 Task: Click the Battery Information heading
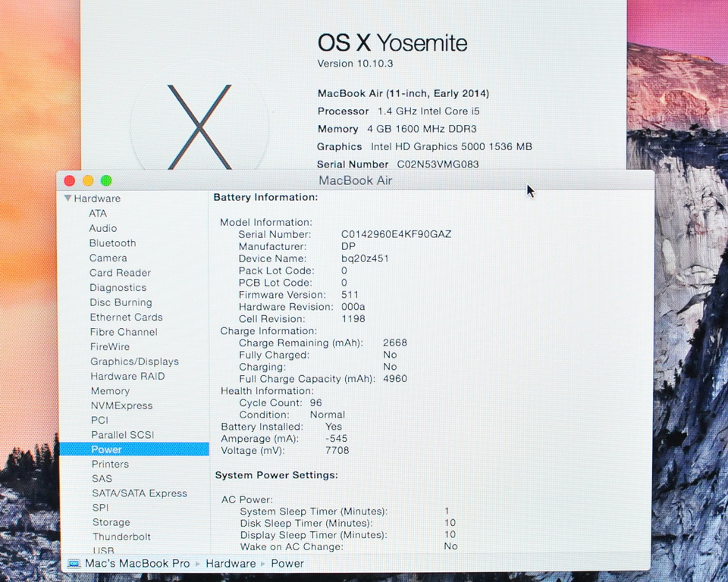coord(265,197)
